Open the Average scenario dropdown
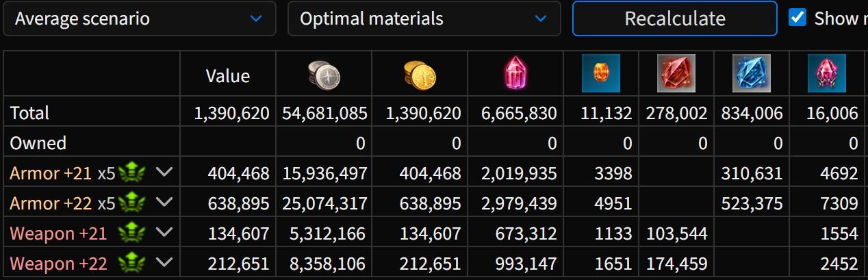Screen dimensions: 868x280 point(140,18)
